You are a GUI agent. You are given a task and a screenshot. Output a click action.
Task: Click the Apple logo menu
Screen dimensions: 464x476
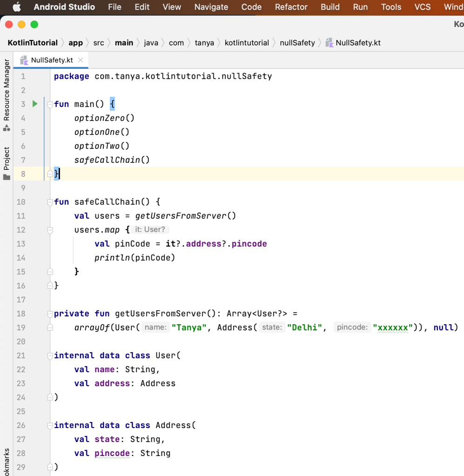17,7
